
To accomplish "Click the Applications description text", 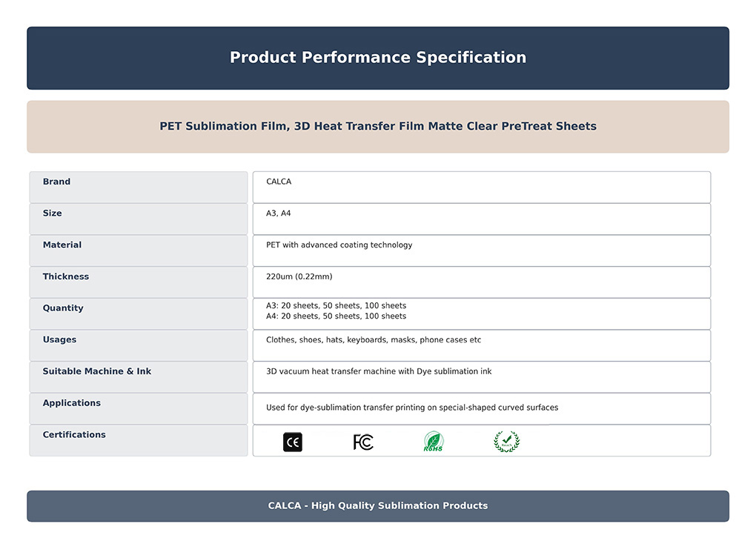I will coord(412,408).
